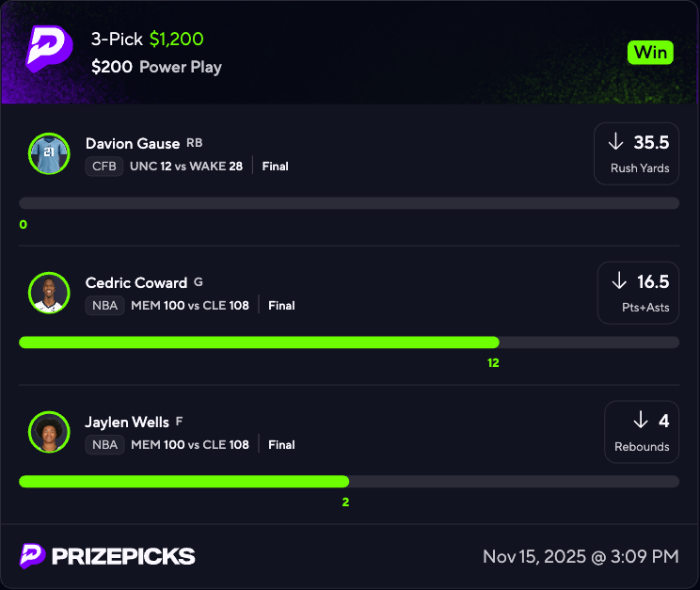Click the Cedric Coward player name

[x=136, y=283]
